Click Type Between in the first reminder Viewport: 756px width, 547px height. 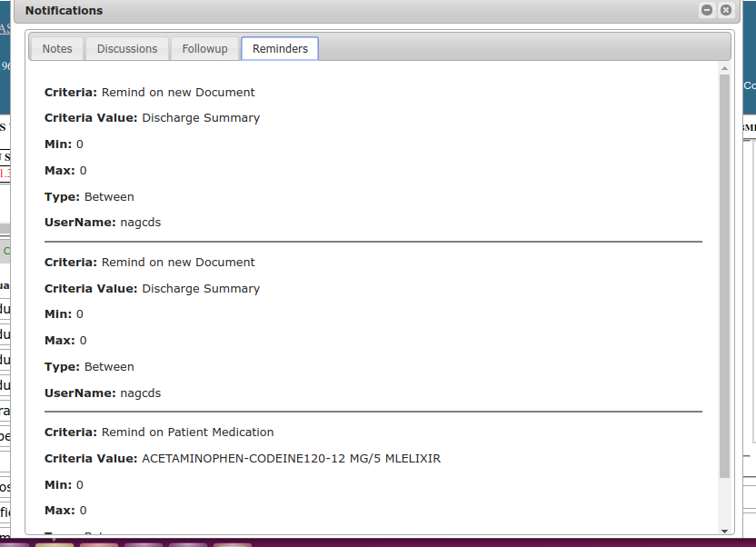pos(109,197)
